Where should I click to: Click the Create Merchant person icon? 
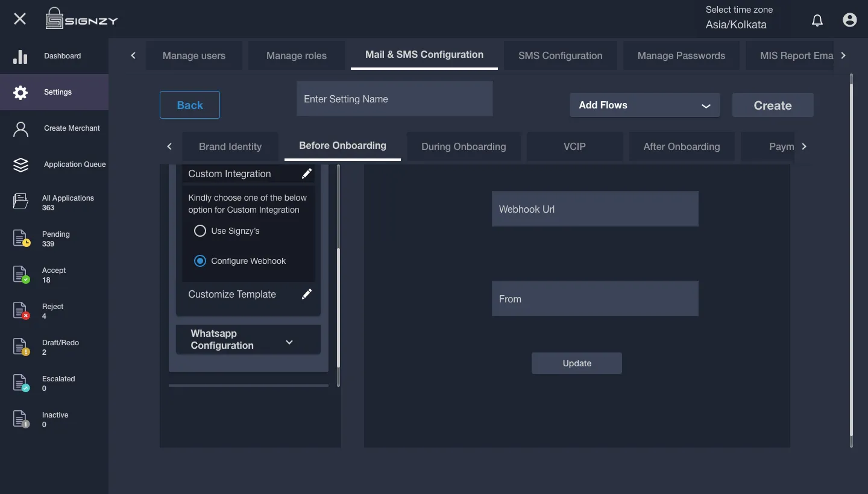20,129
